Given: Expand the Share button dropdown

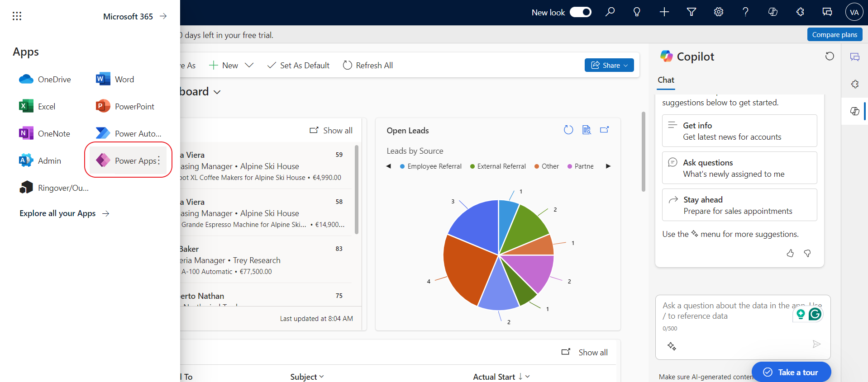Looking at the screenshot, I should [x=626, y=66].
